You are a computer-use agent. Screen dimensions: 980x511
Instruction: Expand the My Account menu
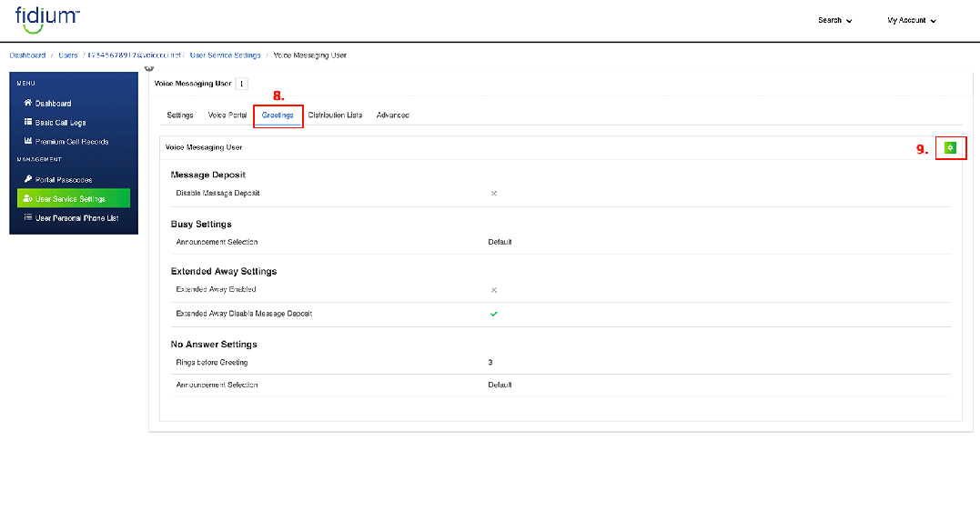[911, 20]
